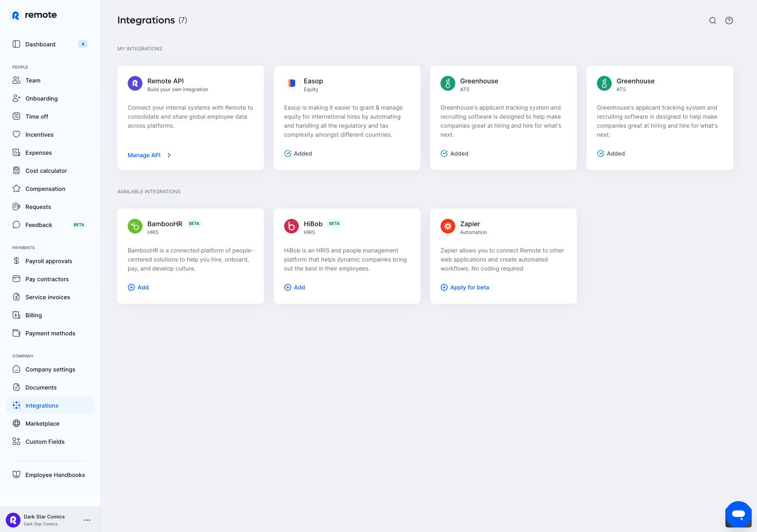
Task: Open search via magnifier icon
Action: pyautogui.click(x=713, y=21)
